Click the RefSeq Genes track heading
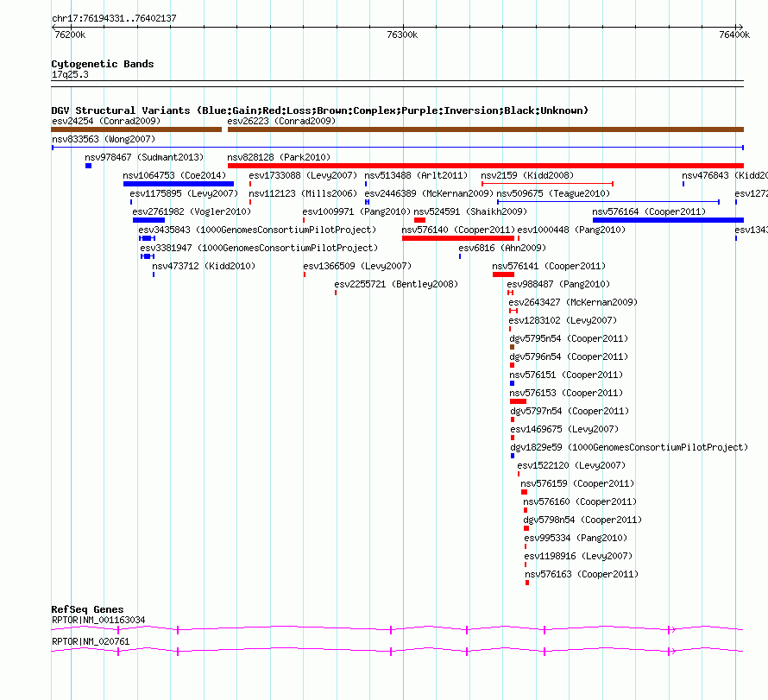The width and height of the screenshot is (768, 700). [x=87, y=609]
